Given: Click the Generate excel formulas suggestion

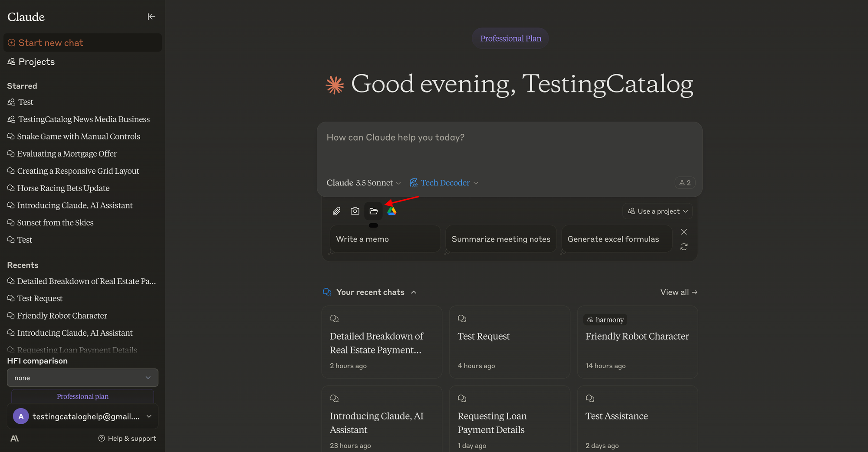Looking at the screenshot, I should click(x=617, y=239).
